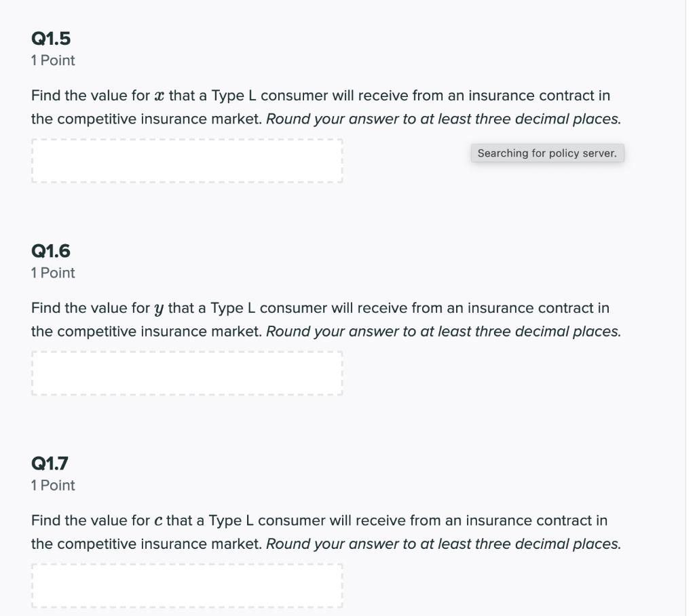Focus the dashed entry field for value x
This screenshot has height=616, width=695.
pyautogui.click(x=187, y=161)
